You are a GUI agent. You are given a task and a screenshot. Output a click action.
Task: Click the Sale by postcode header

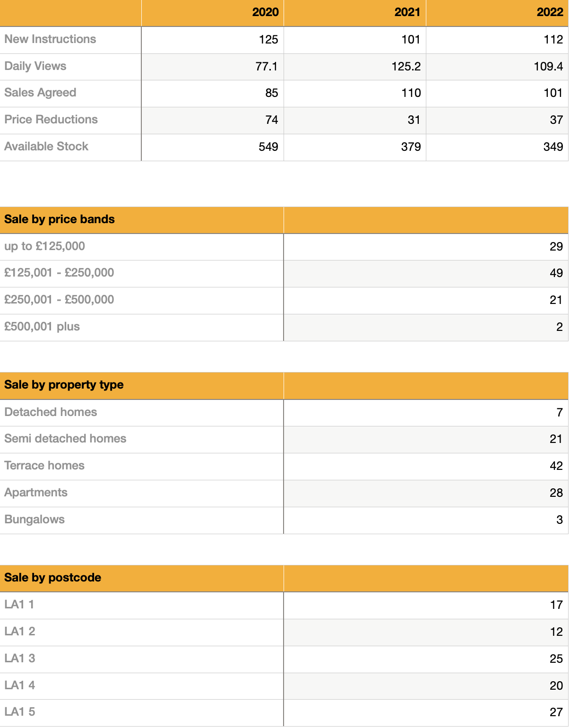click(x=52, y=578)
